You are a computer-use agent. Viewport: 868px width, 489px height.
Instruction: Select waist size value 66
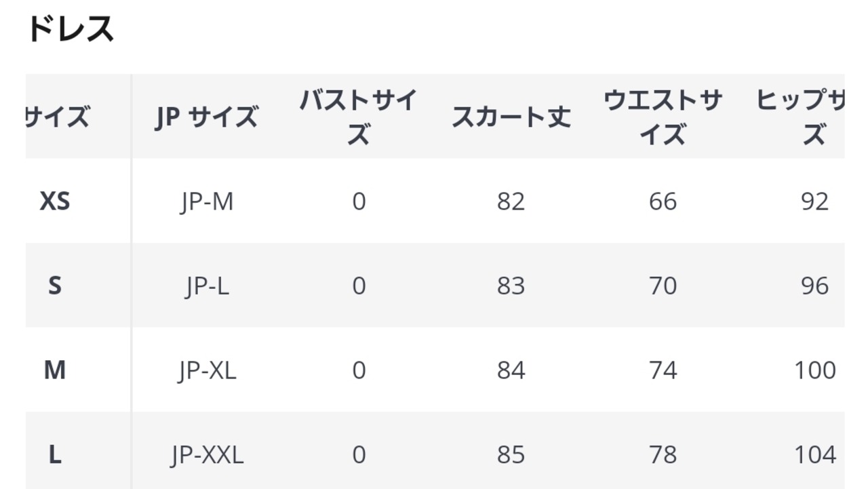click(663, 201)
